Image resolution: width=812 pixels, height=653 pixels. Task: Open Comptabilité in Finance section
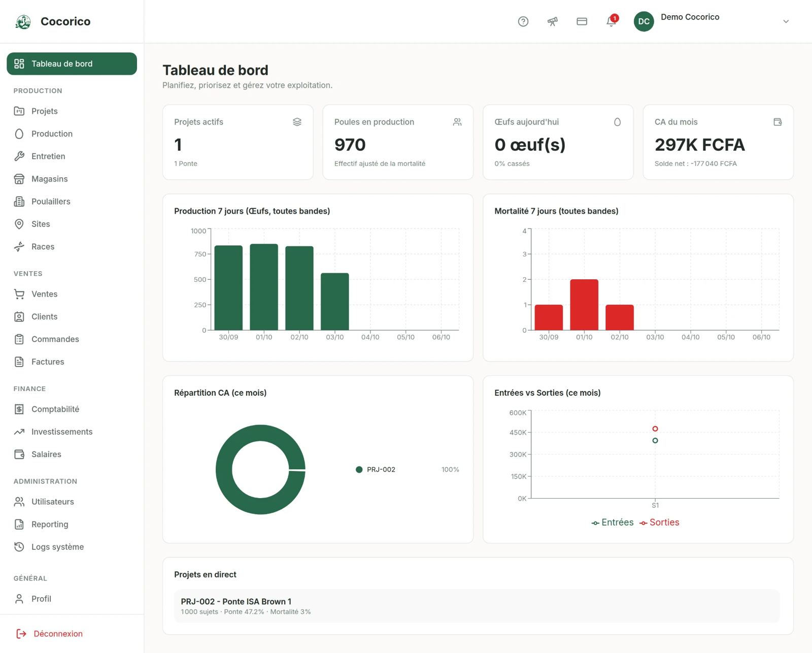[72, 409]
